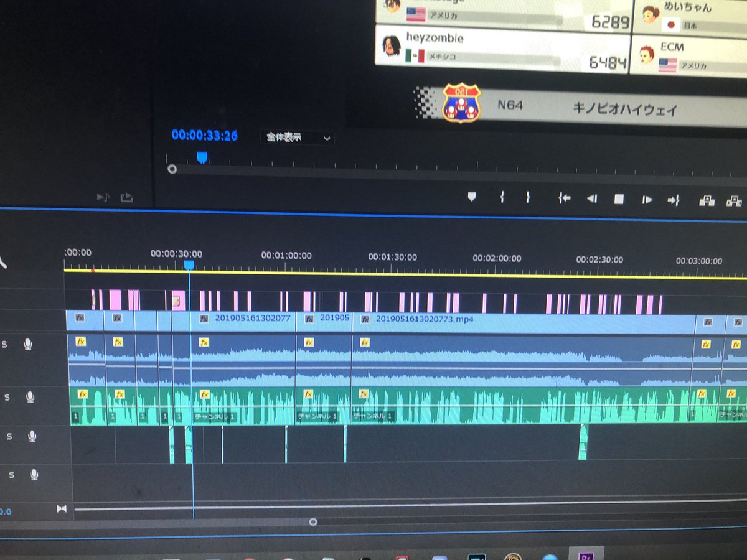Stop playback with the square button

619,199
